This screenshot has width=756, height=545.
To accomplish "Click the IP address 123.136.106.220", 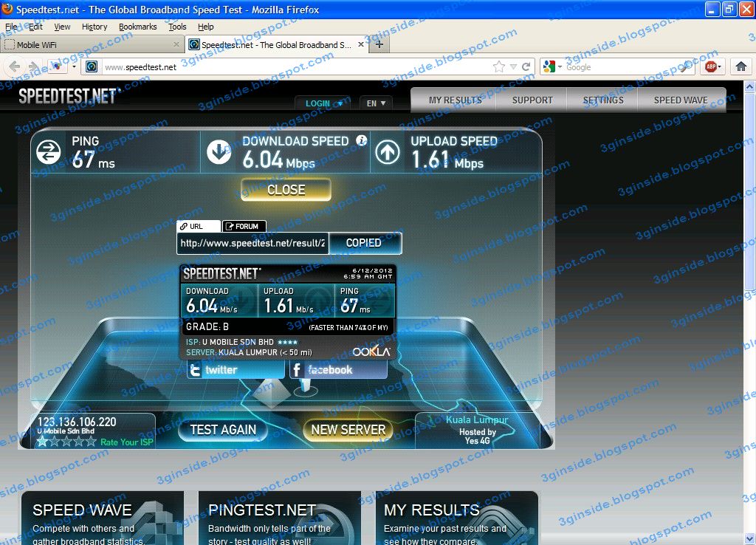I will [77, 422].
